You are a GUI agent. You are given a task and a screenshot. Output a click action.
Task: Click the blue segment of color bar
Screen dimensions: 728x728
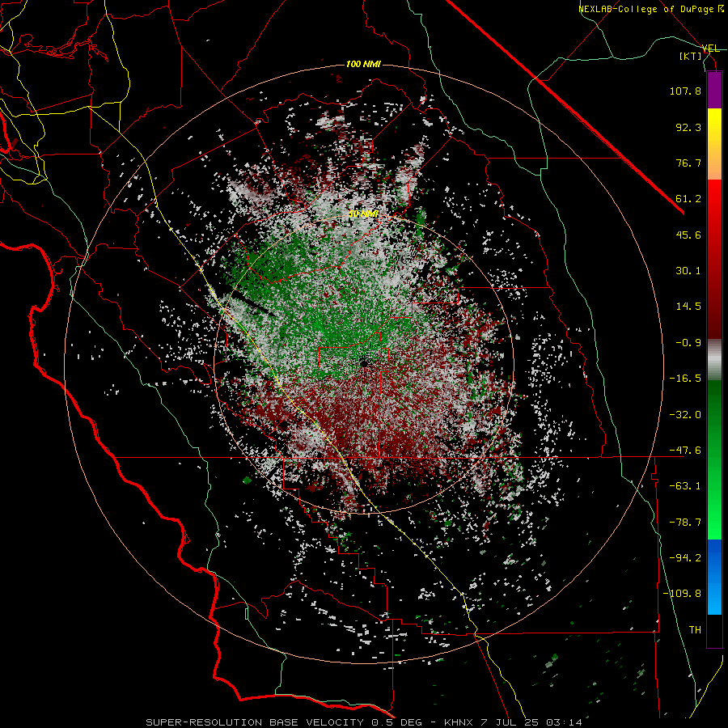[x=714, y=577]
